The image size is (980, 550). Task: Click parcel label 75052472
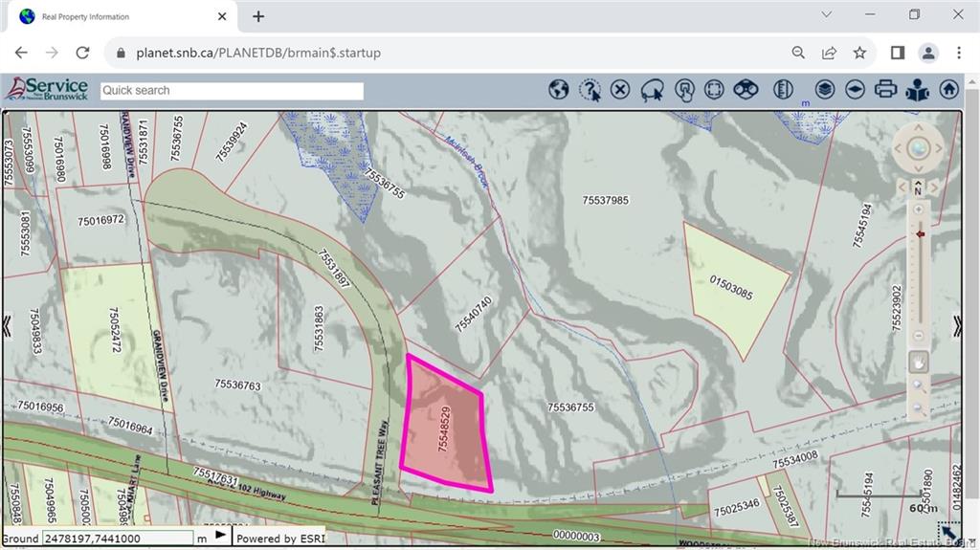coord(115,329)
